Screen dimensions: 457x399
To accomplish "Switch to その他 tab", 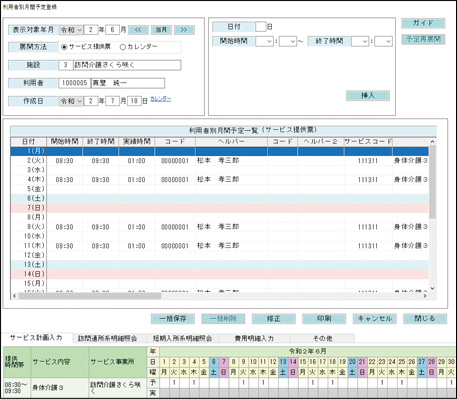I will click(x=323, y=338).
